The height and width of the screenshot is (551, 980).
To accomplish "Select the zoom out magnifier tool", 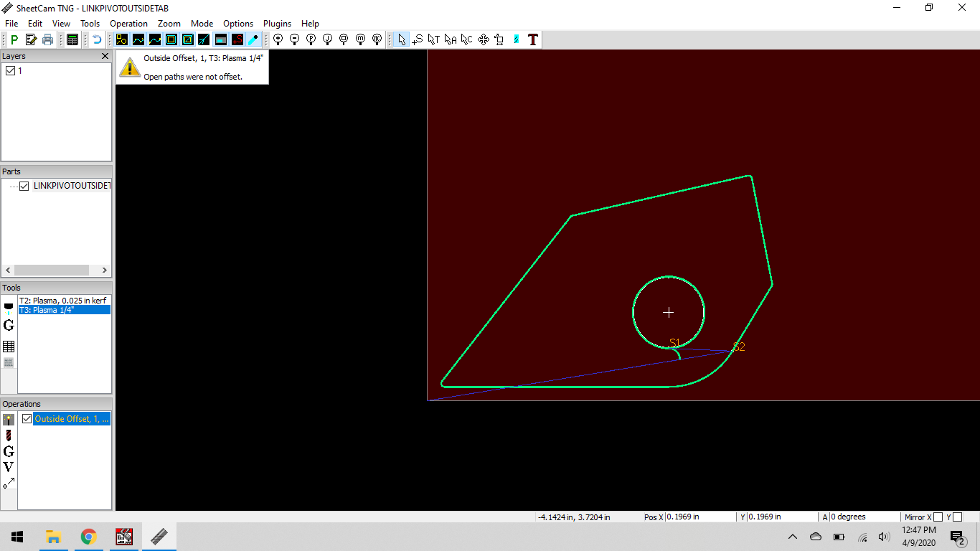I will click(x=294, y=39).
